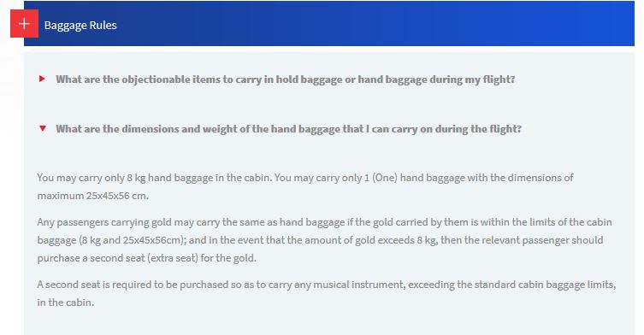Expand the objectionable items question via its right-pointing arrow

tap(42, 79)
